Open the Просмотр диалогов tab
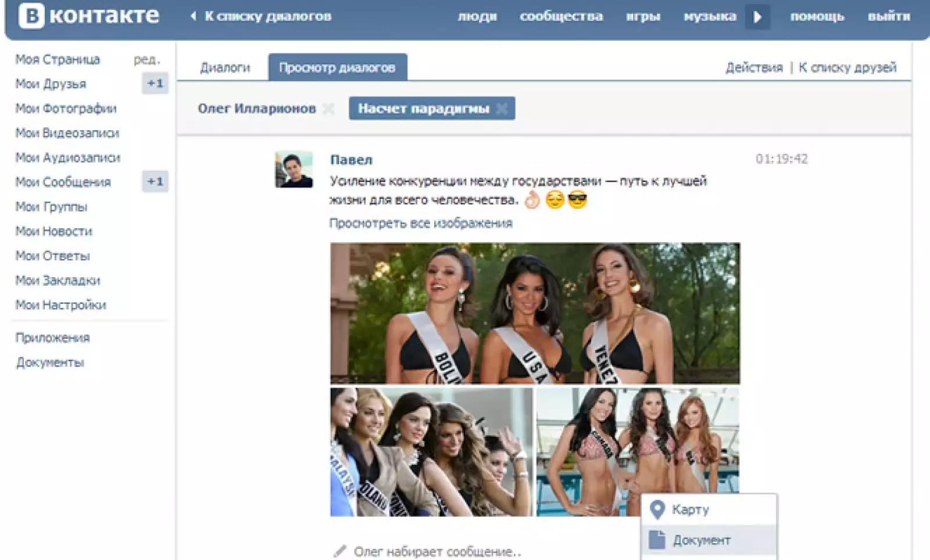930x560 pixels. [x=337, y=67]
